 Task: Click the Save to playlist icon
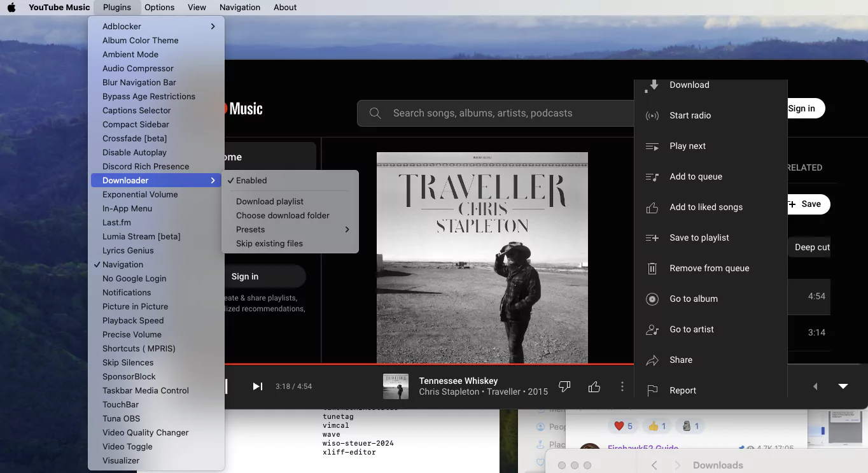point(652,237)
